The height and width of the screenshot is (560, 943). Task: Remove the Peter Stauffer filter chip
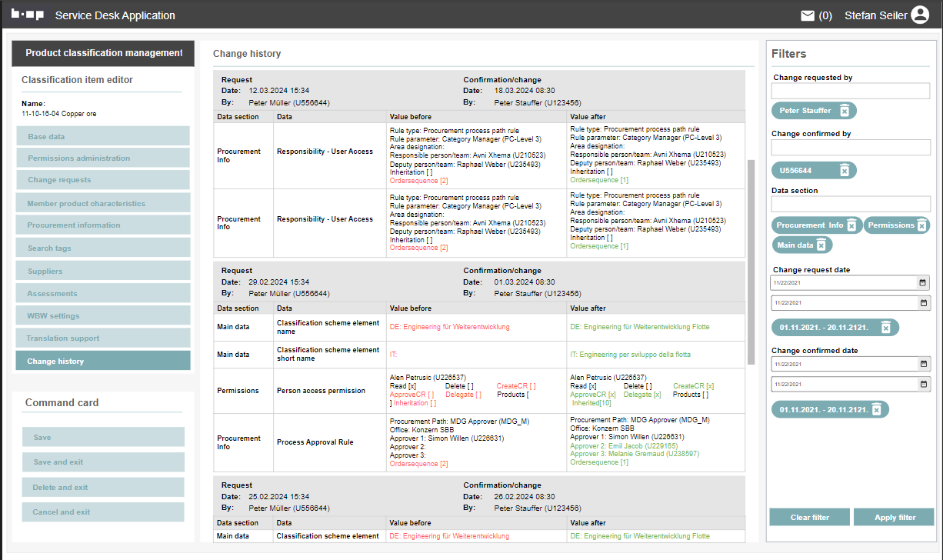point(844,111)
